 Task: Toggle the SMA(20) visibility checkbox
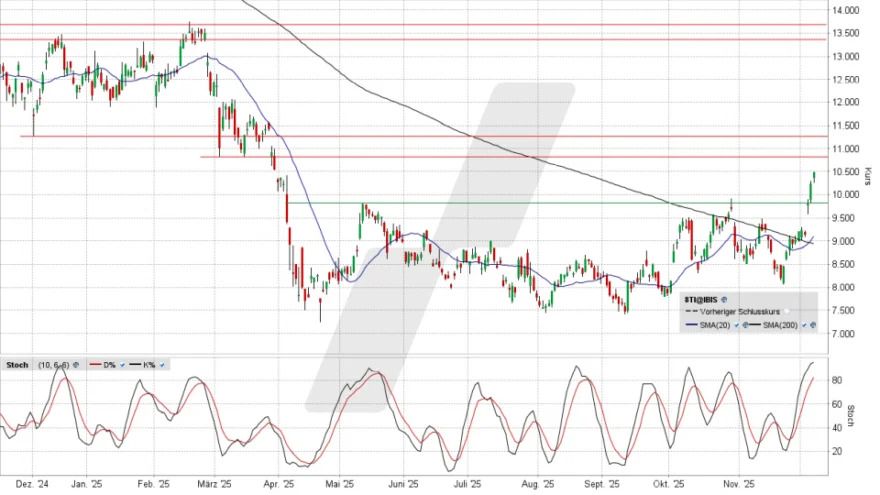point(735,325)
